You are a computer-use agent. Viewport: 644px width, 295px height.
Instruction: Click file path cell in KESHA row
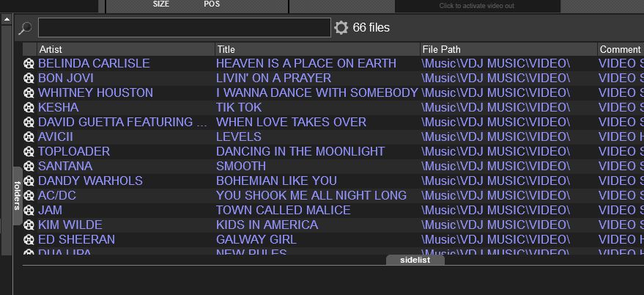[x=496, y=107]
